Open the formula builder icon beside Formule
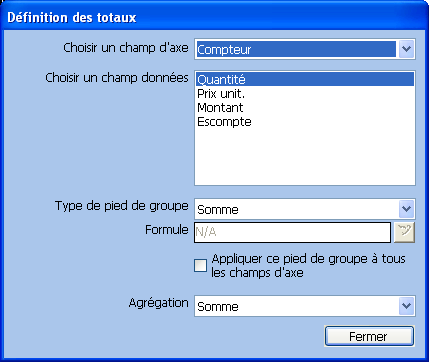Image resolution: width=429 pixels, height=362 pixels. [x=404, y=232]
